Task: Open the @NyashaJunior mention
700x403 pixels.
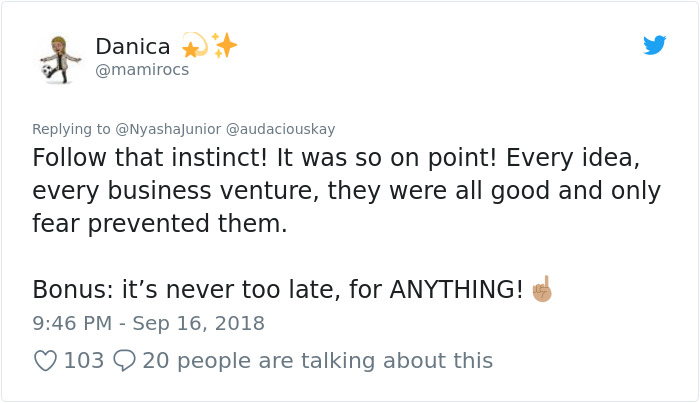Action: 168,129
